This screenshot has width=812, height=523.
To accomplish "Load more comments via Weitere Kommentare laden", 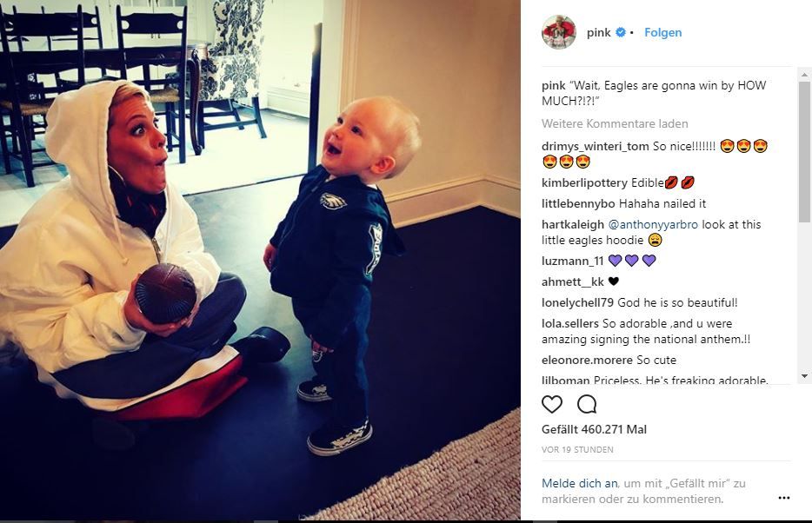I will pyautogui.click(x=615, y=123).
